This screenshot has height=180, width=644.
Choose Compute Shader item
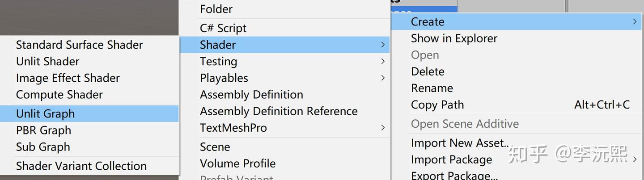point(59,95)
